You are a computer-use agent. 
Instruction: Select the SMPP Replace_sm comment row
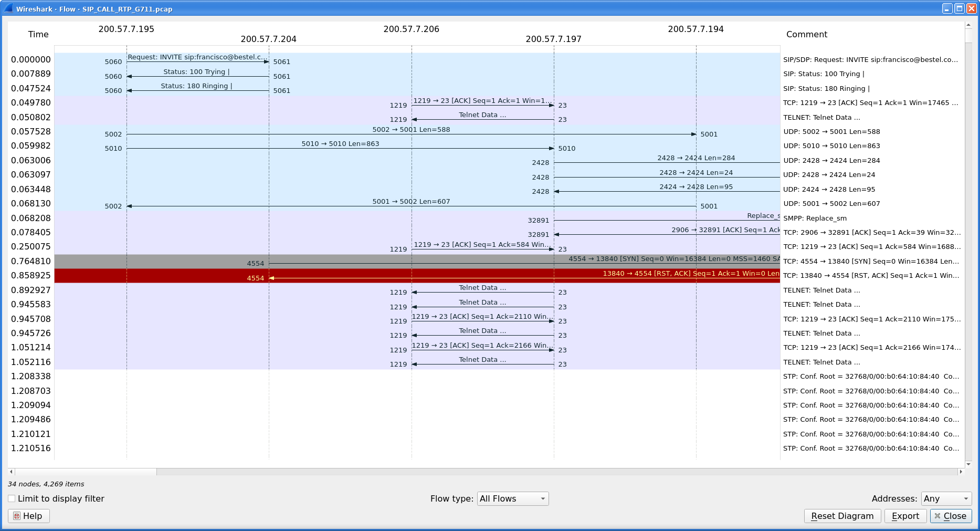coord(815,218)
